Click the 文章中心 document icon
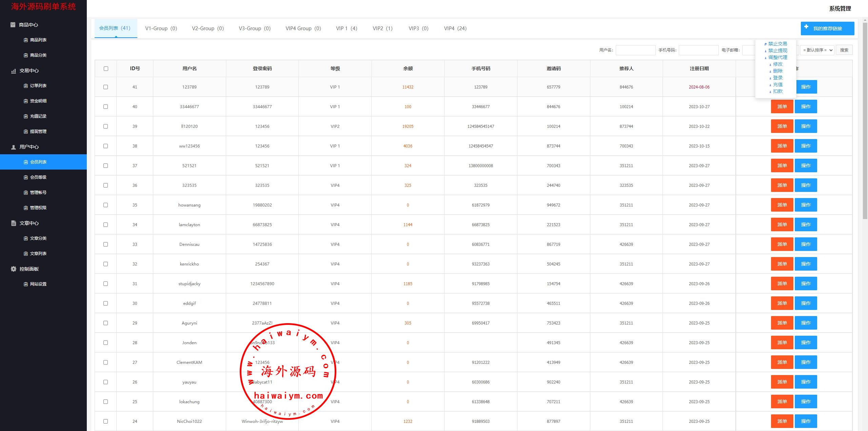 pyautogui.click(x=14, y=223)
